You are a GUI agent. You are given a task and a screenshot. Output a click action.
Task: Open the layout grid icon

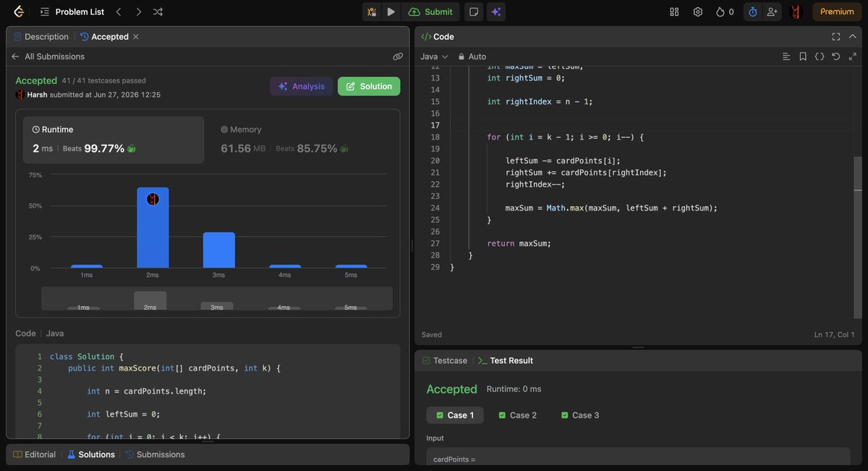(x=674, y=12)
